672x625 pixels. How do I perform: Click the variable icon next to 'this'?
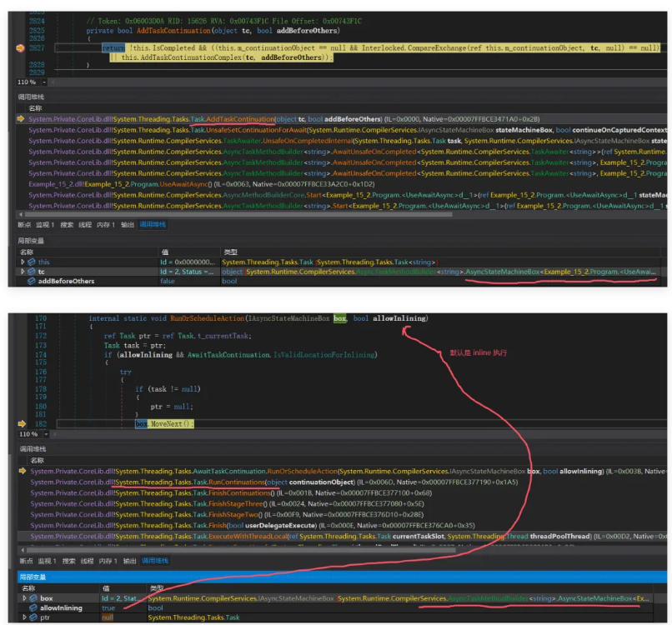[x=32, y=262]
